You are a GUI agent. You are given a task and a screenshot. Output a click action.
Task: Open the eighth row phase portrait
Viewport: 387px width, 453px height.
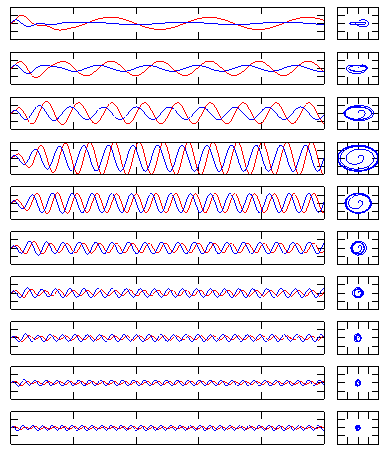pyautogui.click(x=358, y=338)
